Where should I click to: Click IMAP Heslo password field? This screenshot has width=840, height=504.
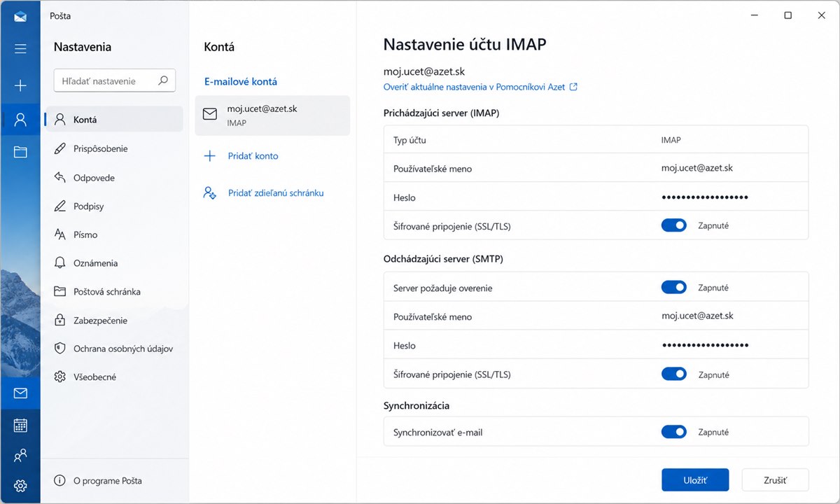pyautogui.click(x=705, y=197)
